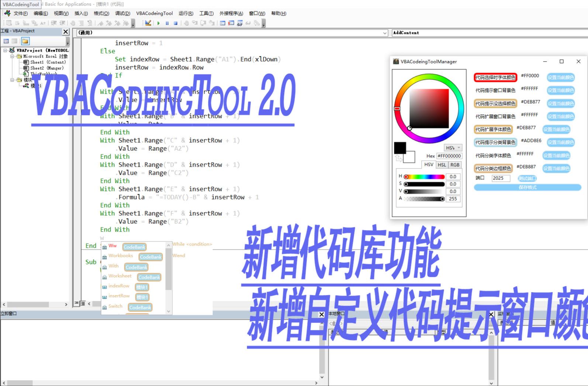Adjust the S saturation slider
The image size is (588, 386).
coord(424,184)
